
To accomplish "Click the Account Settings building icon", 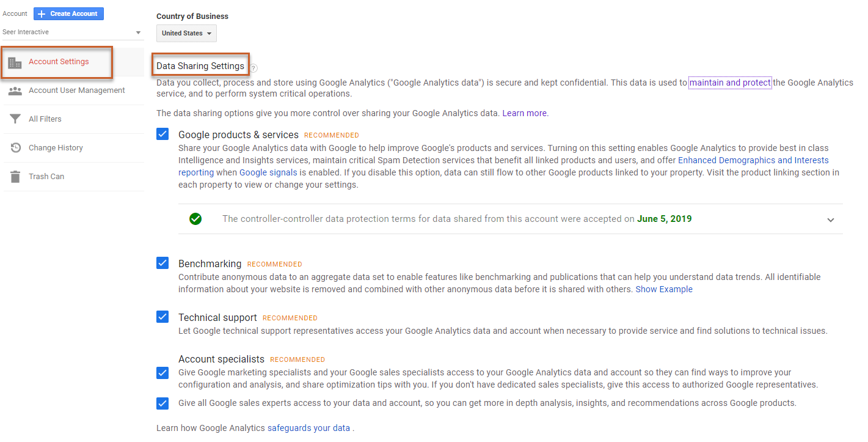I will (15, 62).
